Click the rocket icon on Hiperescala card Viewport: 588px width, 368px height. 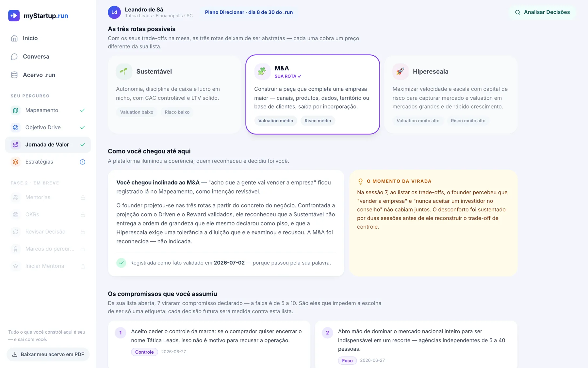click(x=400, y=71)
